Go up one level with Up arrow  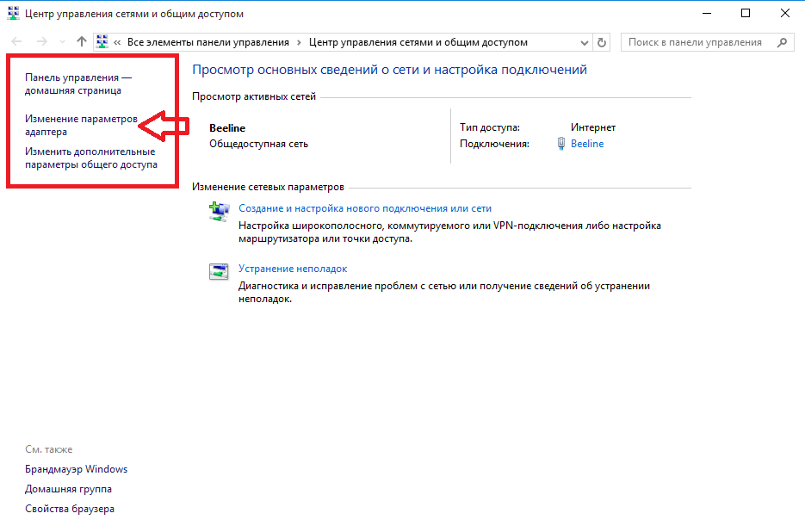(82, 42)
